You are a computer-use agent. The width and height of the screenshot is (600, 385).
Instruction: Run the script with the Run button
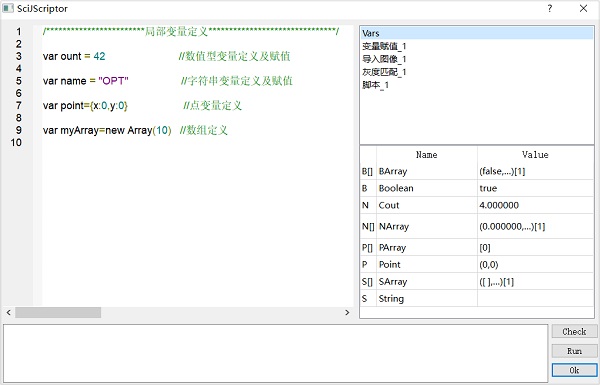(x=574, y=351)
